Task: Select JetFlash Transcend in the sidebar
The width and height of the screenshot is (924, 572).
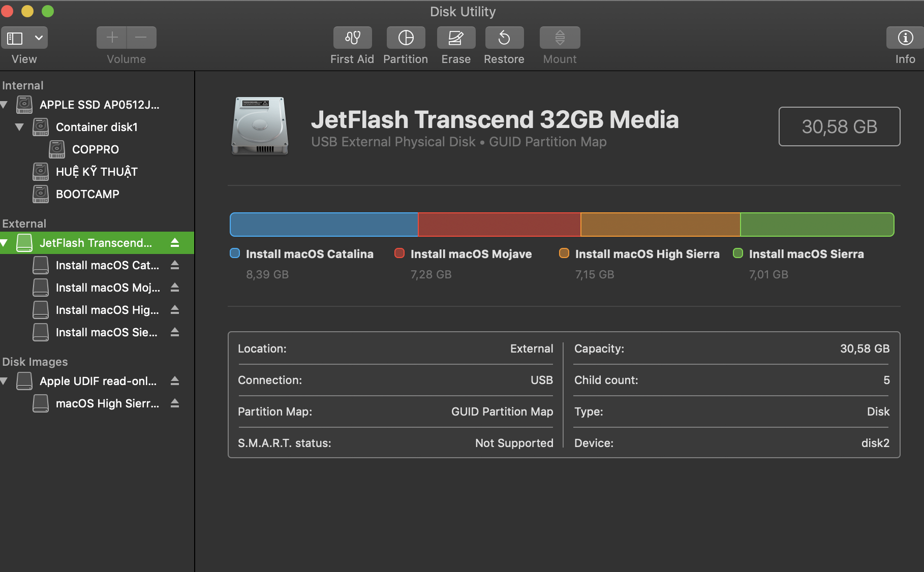Action: point(97,243)
